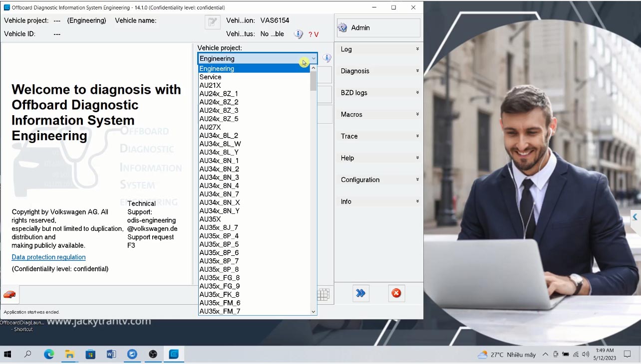
Task: Pick AU35x_8P_4 from the dropdown list
Action: (x=219, y=236)
